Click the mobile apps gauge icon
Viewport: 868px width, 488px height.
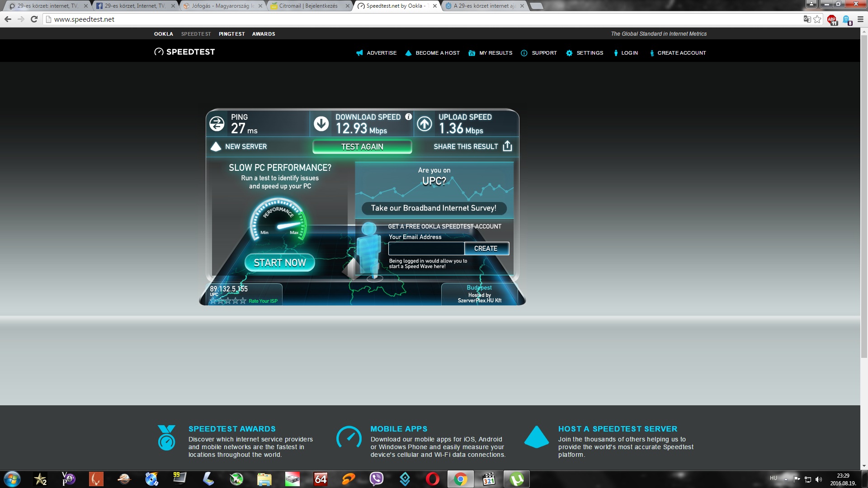pos(349,437)
